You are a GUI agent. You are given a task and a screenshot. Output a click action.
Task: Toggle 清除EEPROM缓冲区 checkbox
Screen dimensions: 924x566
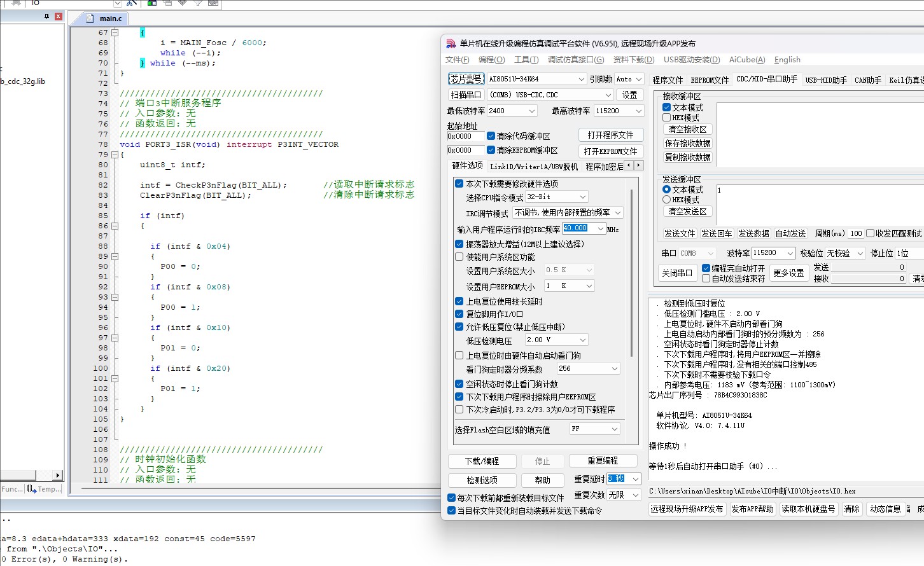[491, 150]
